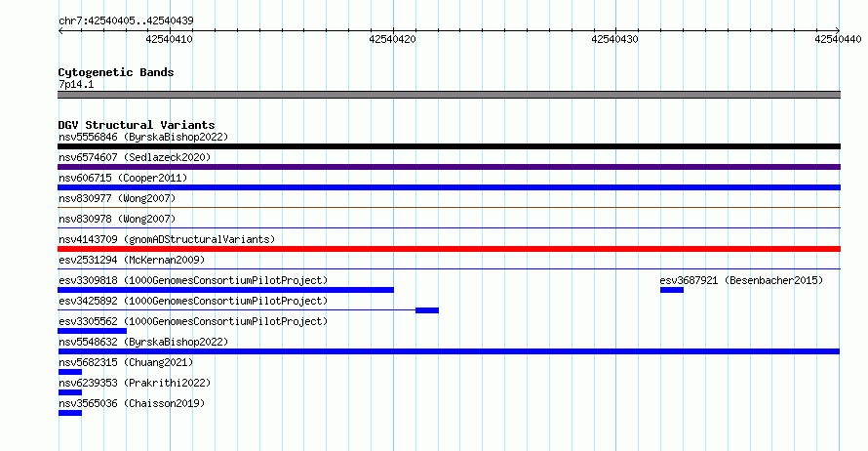Click the small blue nsv3565036 bar
Screen dimensions: 868x451
(70, 413)
